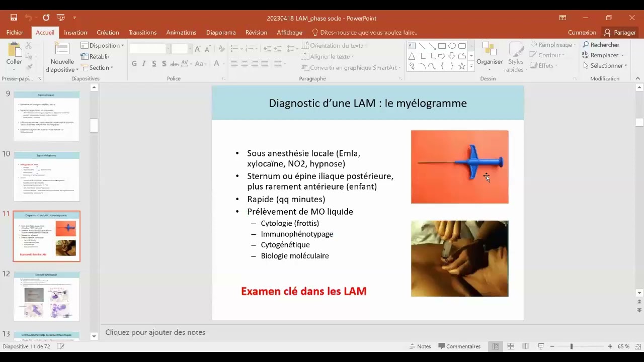This screenshot has height=362, width=644.
Task: Toggle underline (S) formatting
Action: (154, 63)
